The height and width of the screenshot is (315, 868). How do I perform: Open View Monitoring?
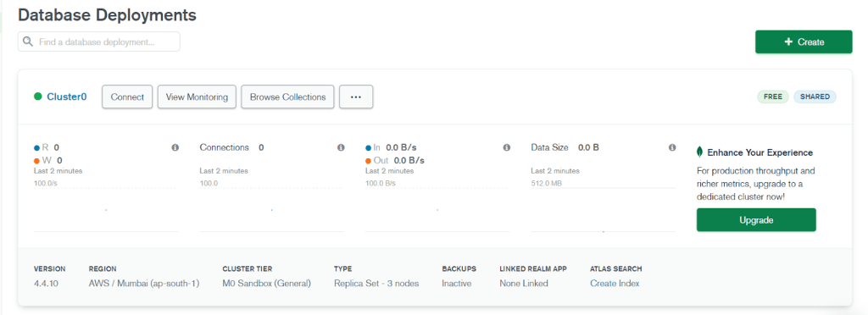(197, 97)
